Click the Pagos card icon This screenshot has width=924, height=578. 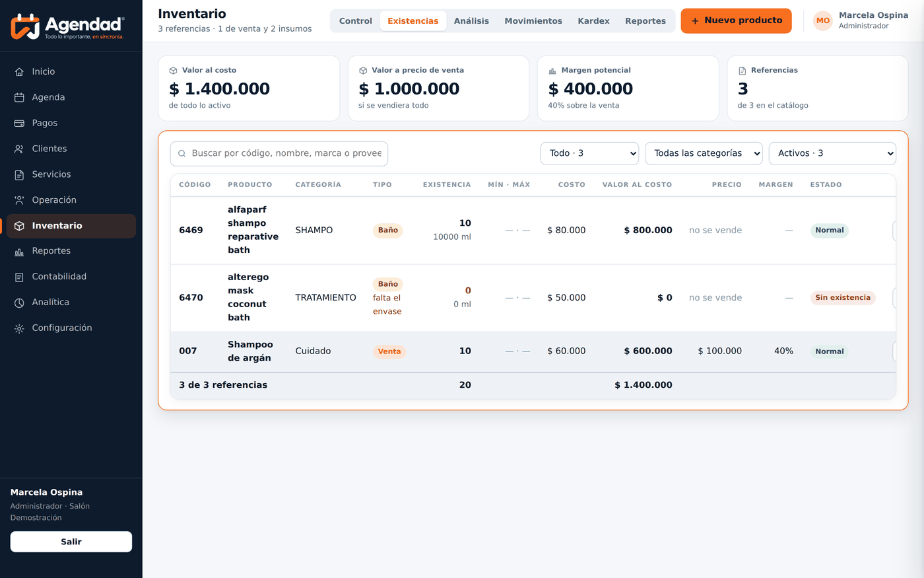point(19,124)
